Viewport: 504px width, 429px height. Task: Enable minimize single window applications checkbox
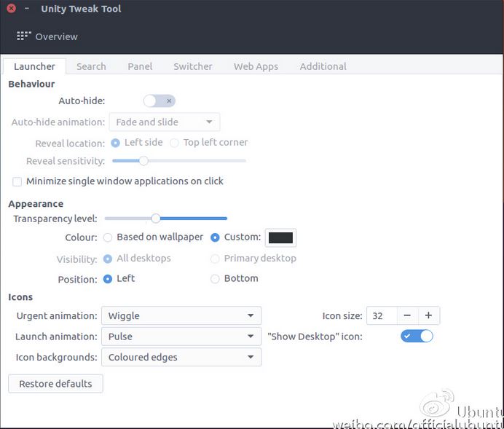17,181
